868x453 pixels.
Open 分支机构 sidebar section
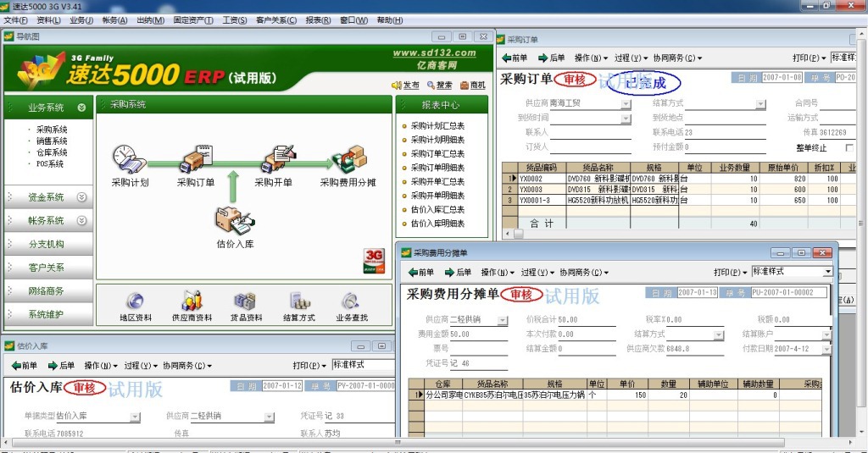tap(48, 244)
